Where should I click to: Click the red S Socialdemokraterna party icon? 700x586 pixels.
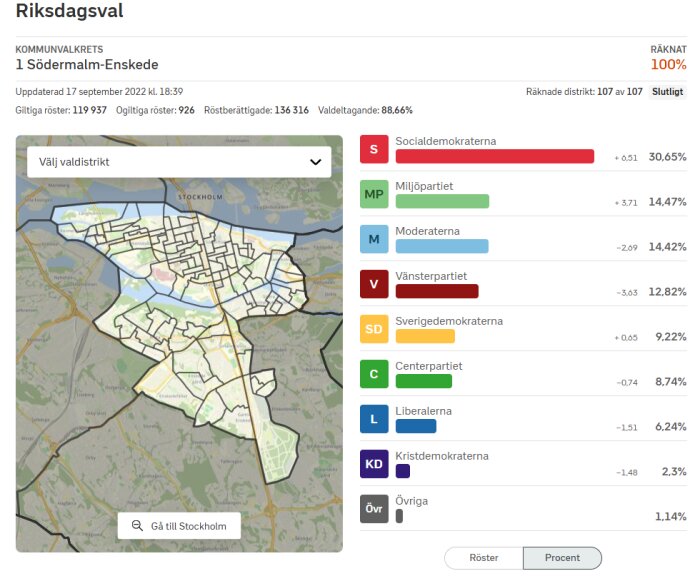(374, 149)
